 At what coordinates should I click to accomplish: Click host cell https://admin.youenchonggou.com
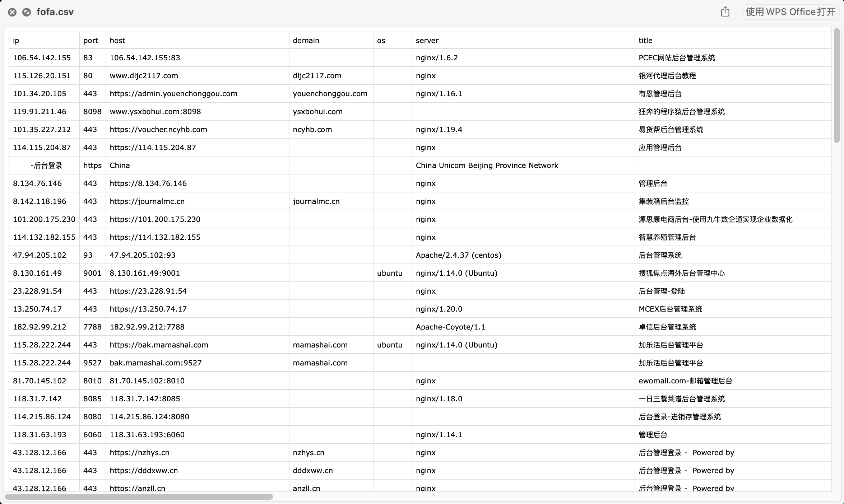coord(173,94)
